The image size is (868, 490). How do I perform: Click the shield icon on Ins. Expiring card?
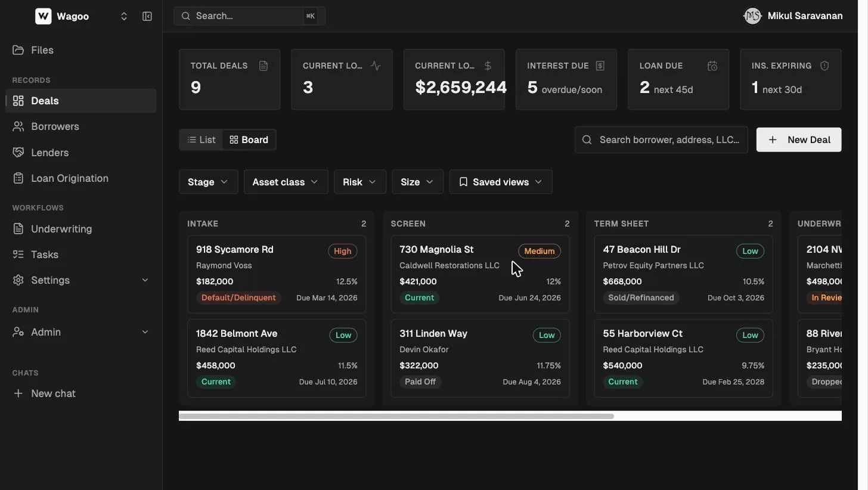pyautogui.click(x=824, y=66)
